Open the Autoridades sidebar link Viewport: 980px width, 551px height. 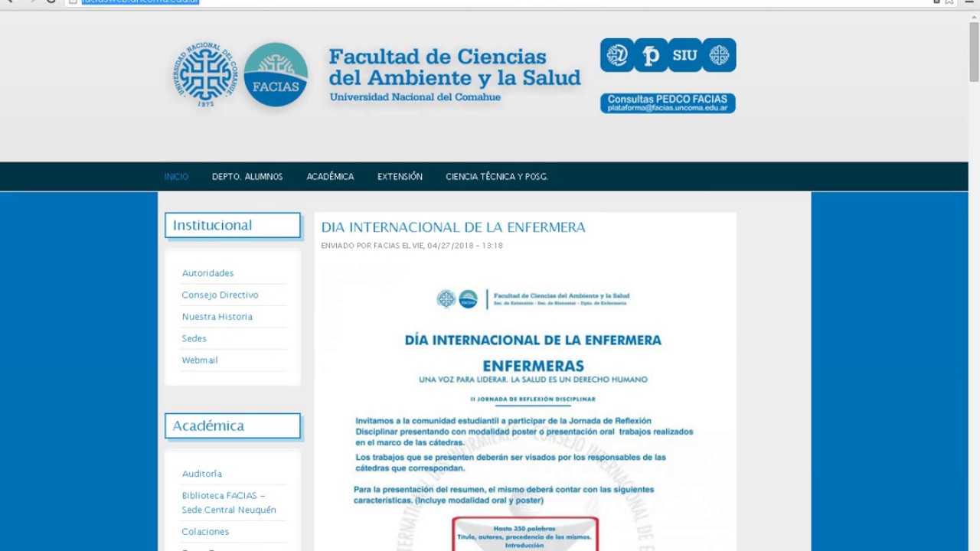[x=207, y=273]
